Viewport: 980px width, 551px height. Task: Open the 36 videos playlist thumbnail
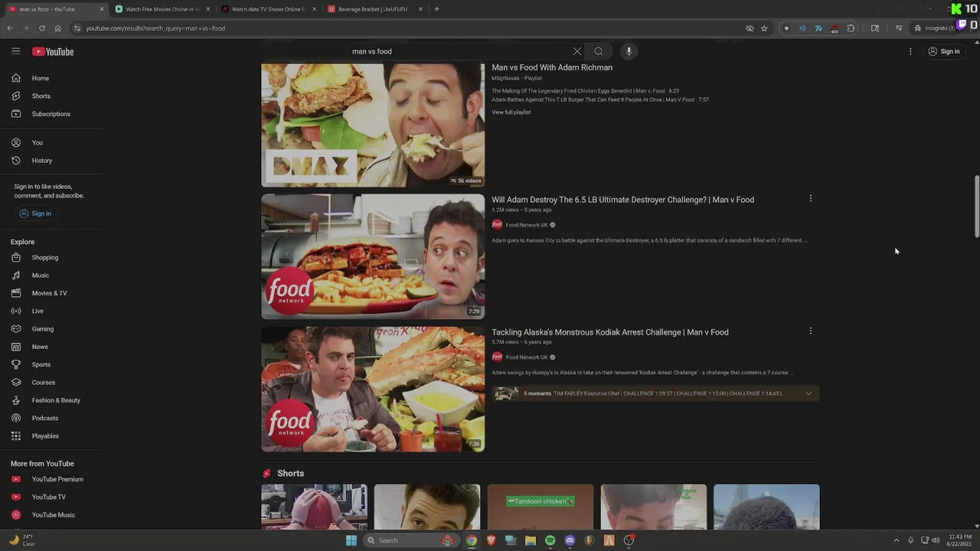point(373,125)
